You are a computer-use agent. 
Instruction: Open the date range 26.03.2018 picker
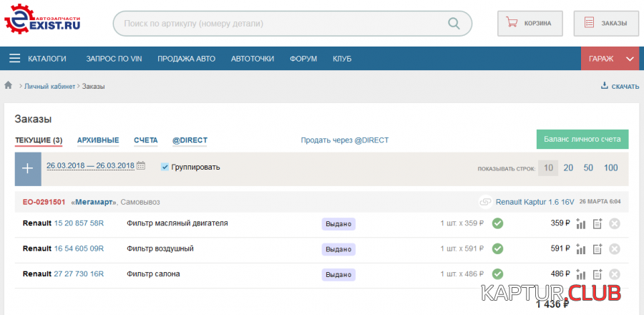(x=90, y=165)
